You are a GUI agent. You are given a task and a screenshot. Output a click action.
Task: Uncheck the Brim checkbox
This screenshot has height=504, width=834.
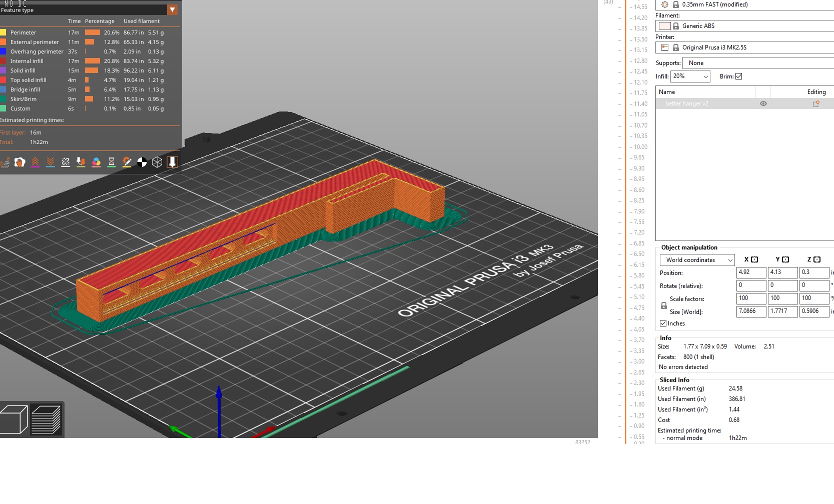(x=738, y=76)
